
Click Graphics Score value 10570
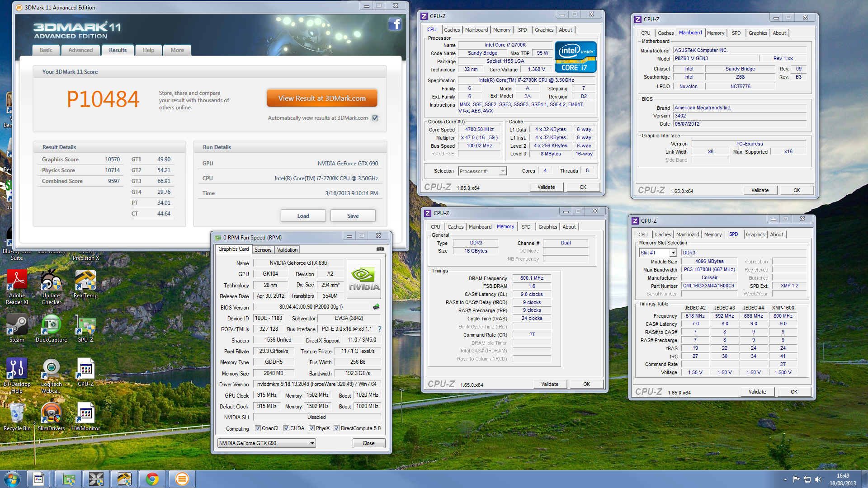click(113, 160)
